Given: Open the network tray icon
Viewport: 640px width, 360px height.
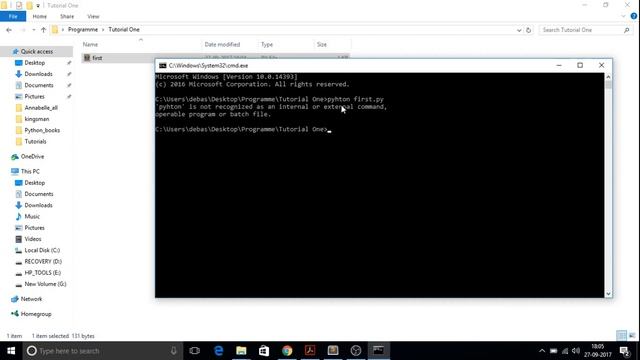Looking at the screenshot, I should click(565, 351).
